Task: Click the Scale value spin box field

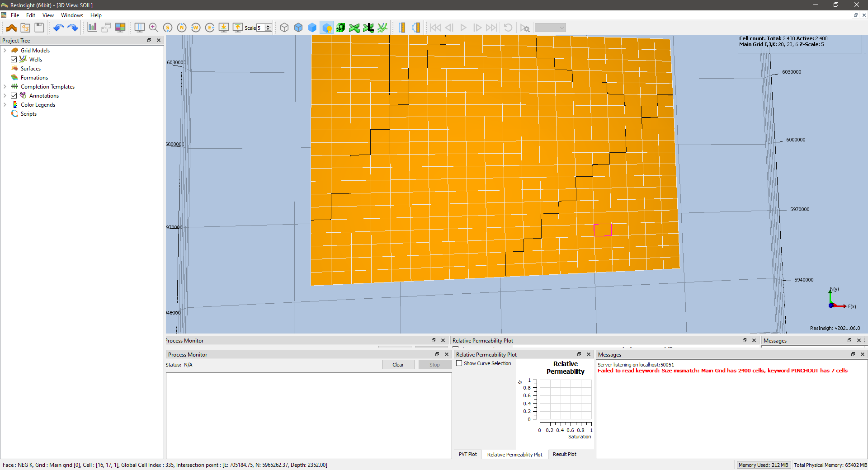Action: [261, 28]
